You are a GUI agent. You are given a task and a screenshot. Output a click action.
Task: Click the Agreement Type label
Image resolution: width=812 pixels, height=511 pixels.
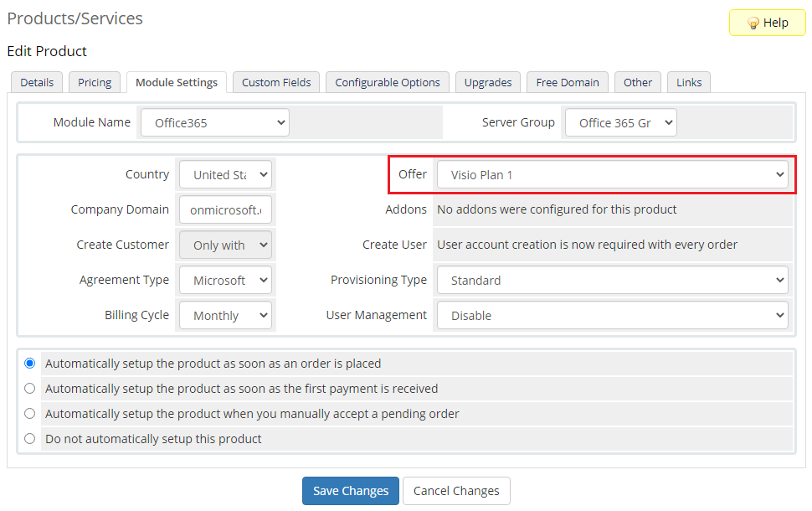pyautogui.click(x=124, y=280)
